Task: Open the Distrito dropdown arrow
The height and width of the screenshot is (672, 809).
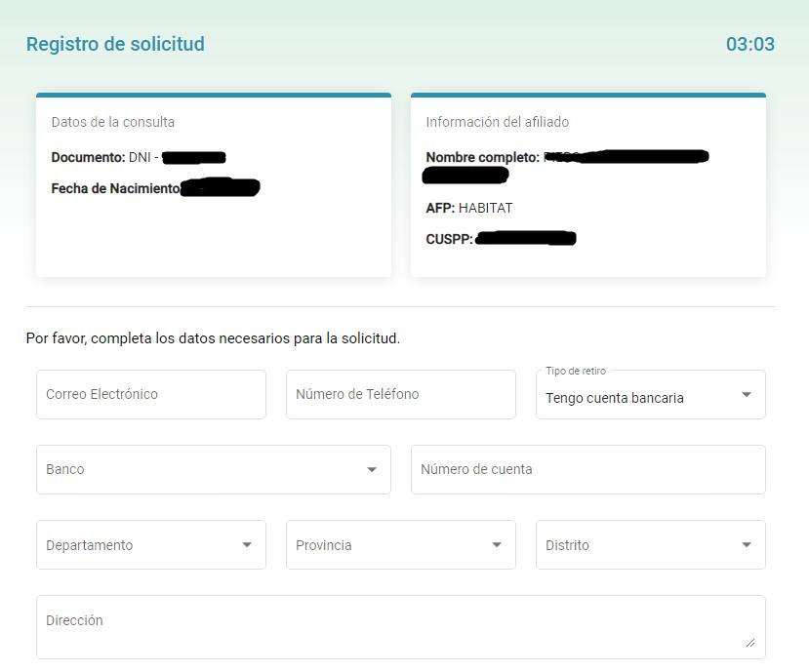Action: pos(746,545)
